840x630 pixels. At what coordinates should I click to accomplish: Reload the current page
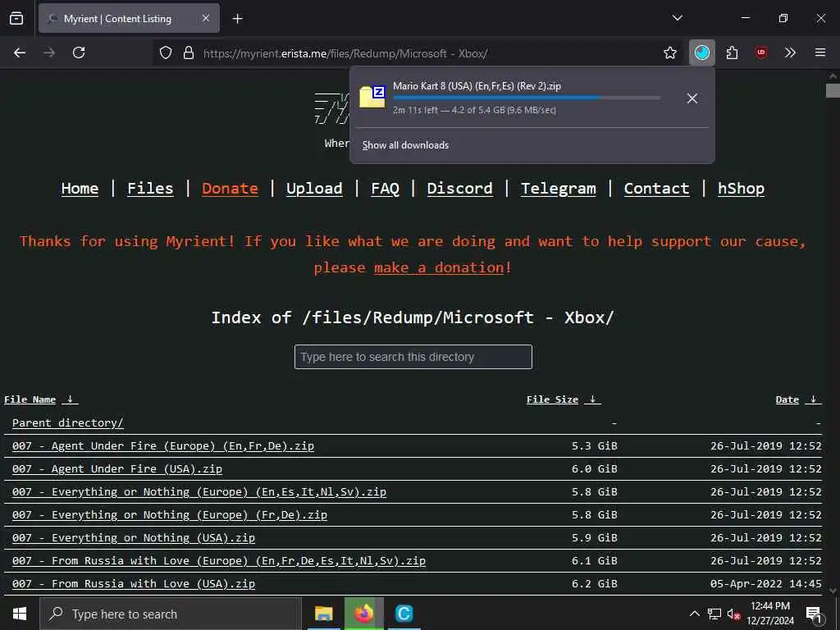point(79,52)
